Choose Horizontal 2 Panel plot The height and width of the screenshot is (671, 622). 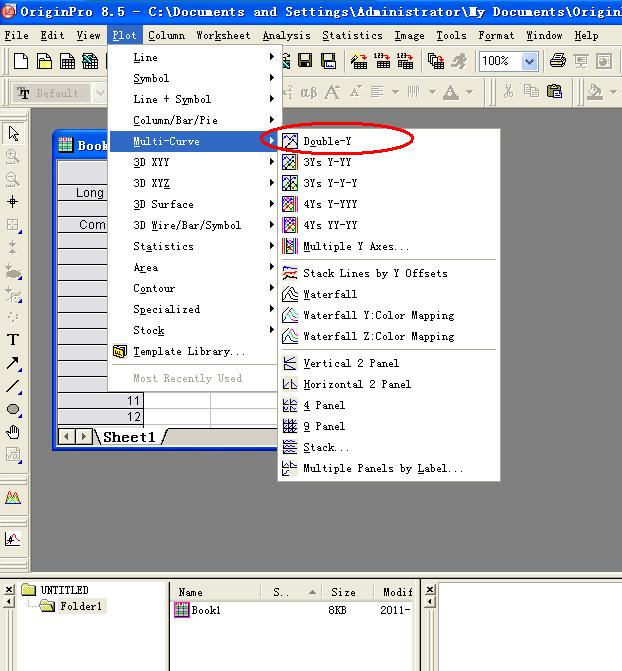pos(389,384)
